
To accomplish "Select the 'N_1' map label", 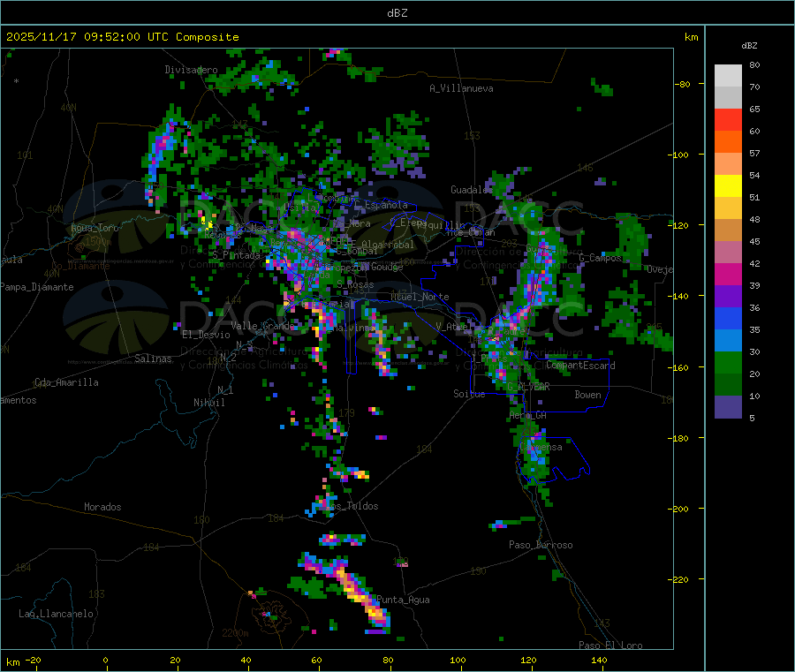I will coord(225,389).
